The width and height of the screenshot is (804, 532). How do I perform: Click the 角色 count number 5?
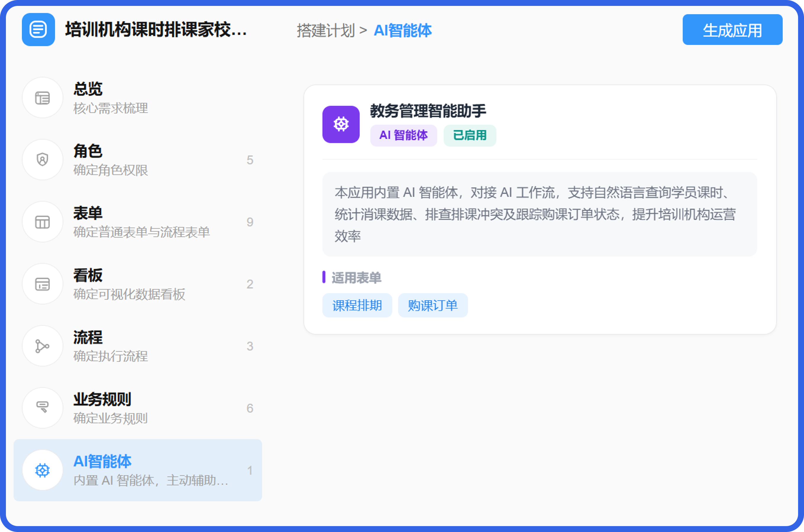click(250, 160)
